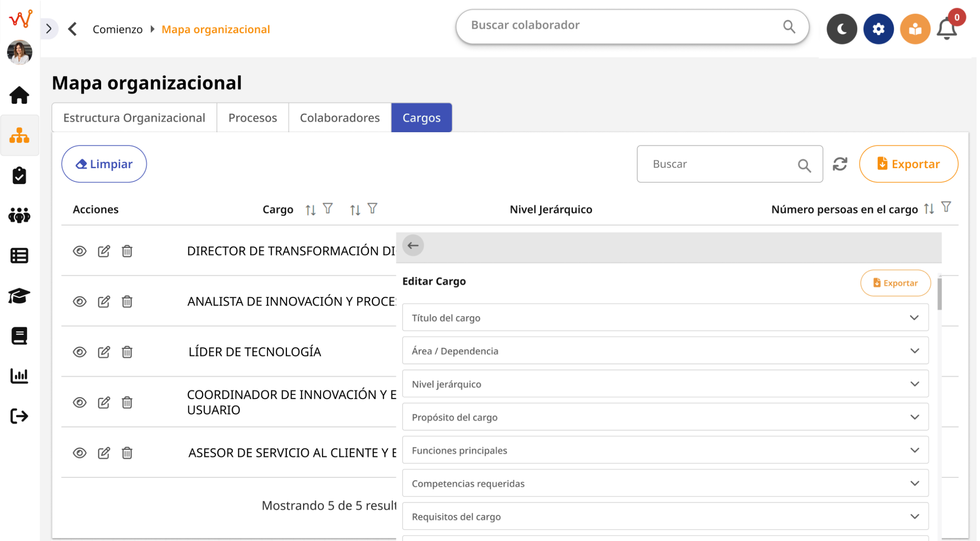Click the blue settings gear icon

(878, 29)
